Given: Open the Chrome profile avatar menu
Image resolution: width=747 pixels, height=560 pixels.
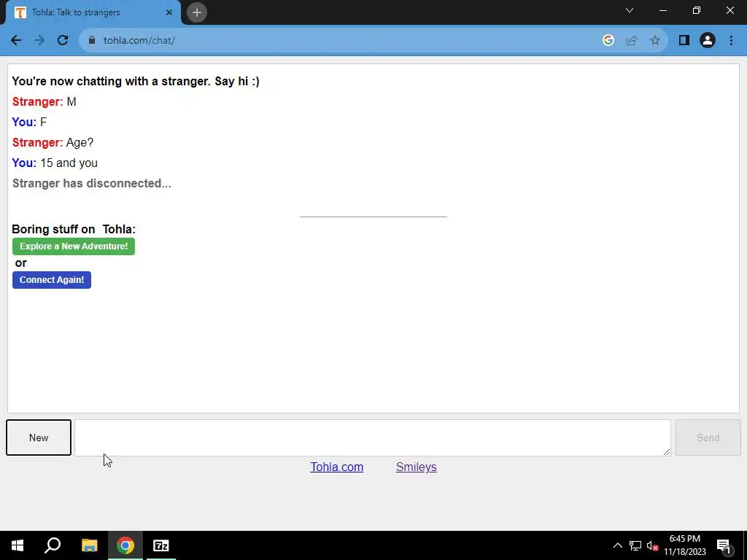Looking at the screenshot, I should click(x=708, y=41).
